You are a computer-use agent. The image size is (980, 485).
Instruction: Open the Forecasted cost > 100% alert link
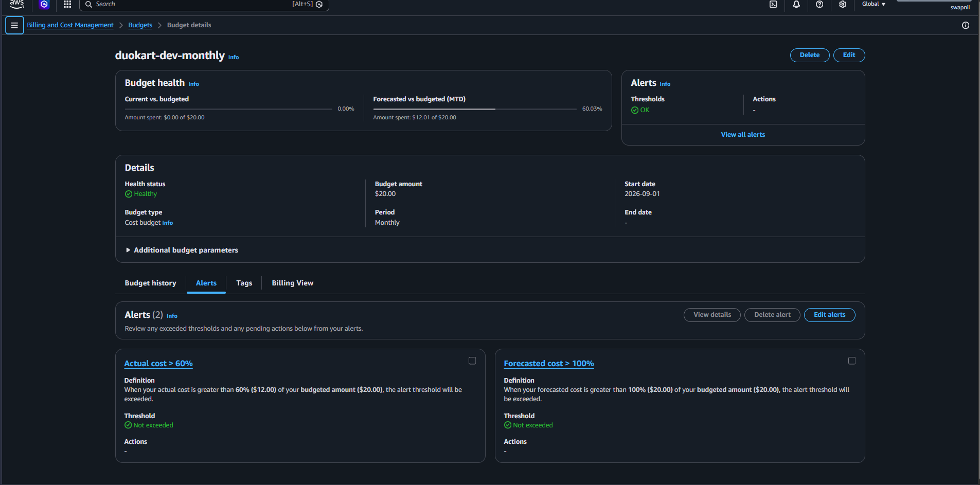(549, 364)
